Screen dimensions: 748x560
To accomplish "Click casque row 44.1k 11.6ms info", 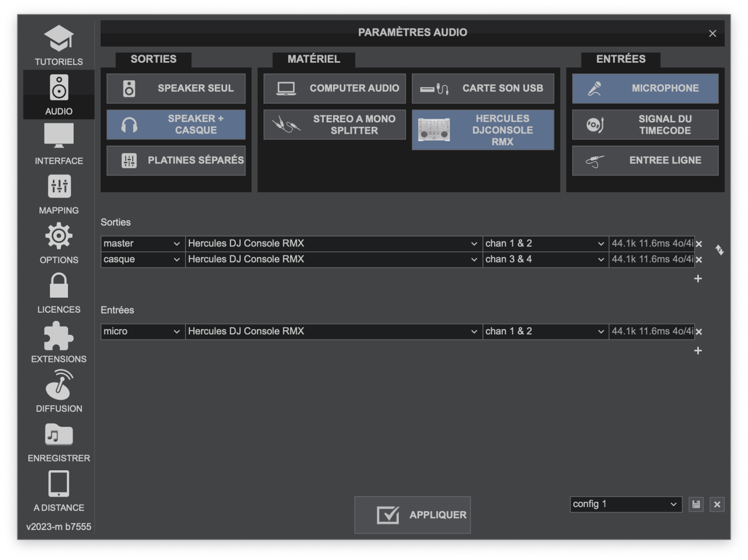I will [652, 259].
